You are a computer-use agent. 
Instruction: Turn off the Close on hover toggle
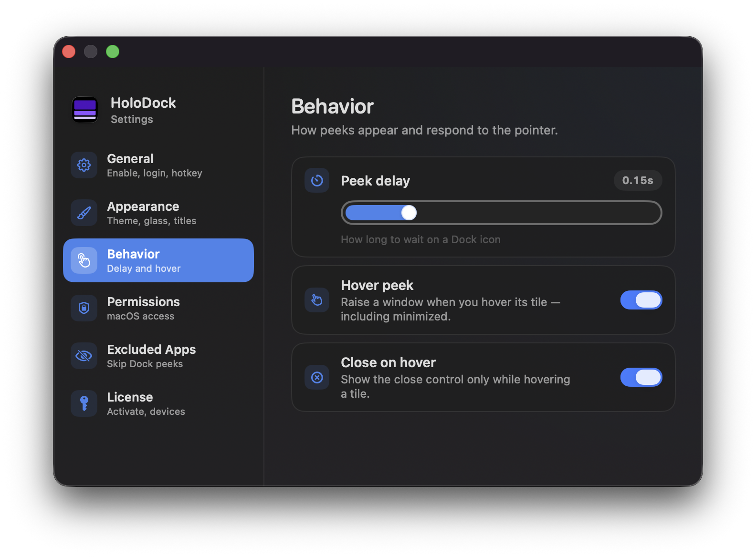click(641, 377)
